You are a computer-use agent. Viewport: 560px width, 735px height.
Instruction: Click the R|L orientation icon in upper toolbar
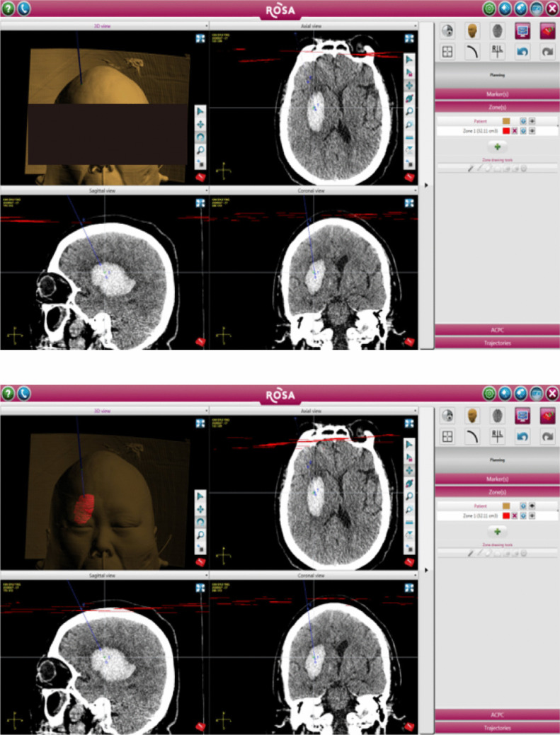[496, 51]
